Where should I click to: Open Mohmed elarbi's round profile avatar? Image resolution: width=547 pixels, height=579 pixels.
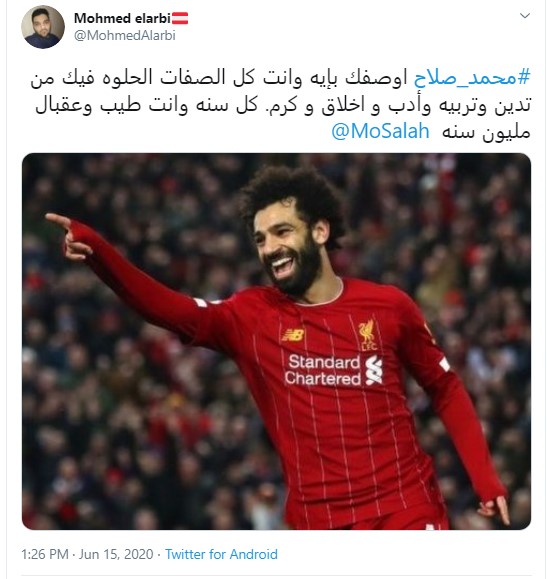click(x=43, y=27)
